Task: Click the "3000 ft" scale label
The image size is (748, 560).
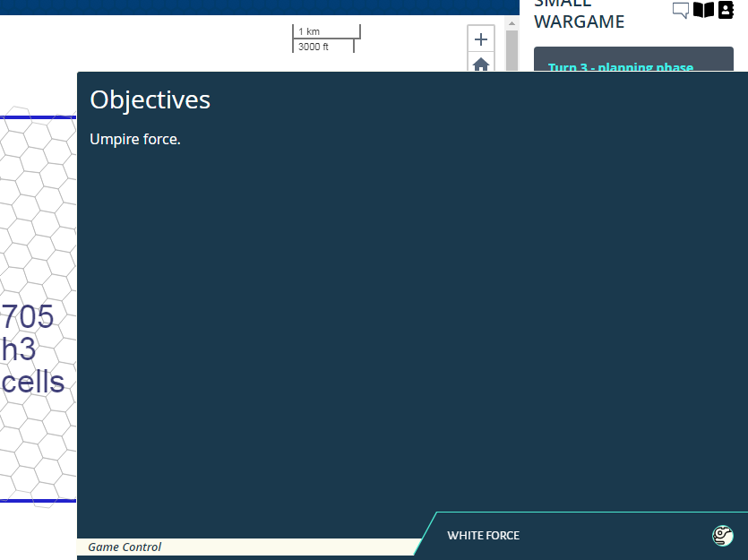Action: 312,47
